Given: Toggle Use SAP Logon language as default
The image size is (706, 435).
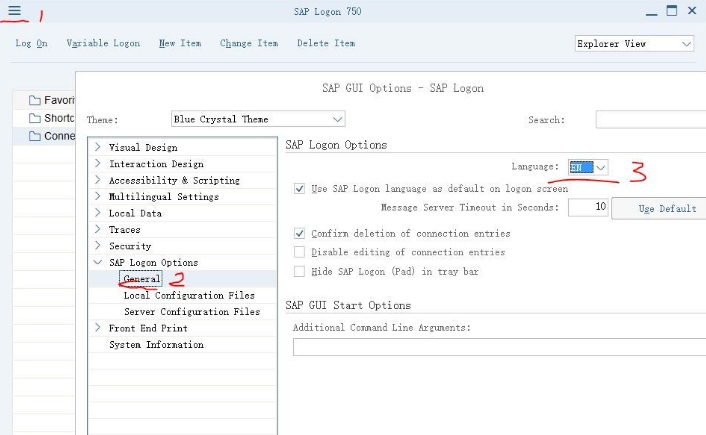Looking at the screenshot, I should pyautogui.click(x=299, y=189).
